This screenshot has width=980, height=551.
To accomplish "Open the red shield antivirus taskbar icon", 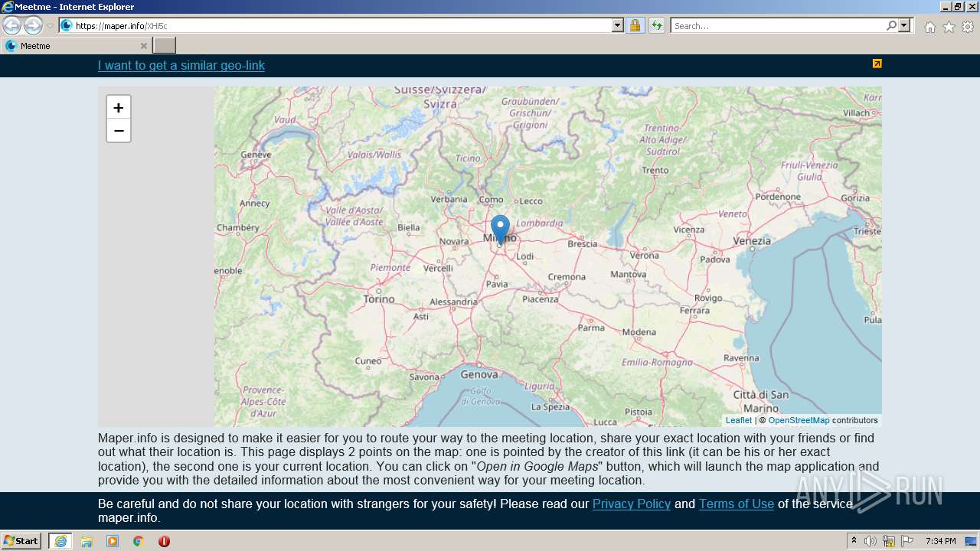I will (x=164, y=541).
